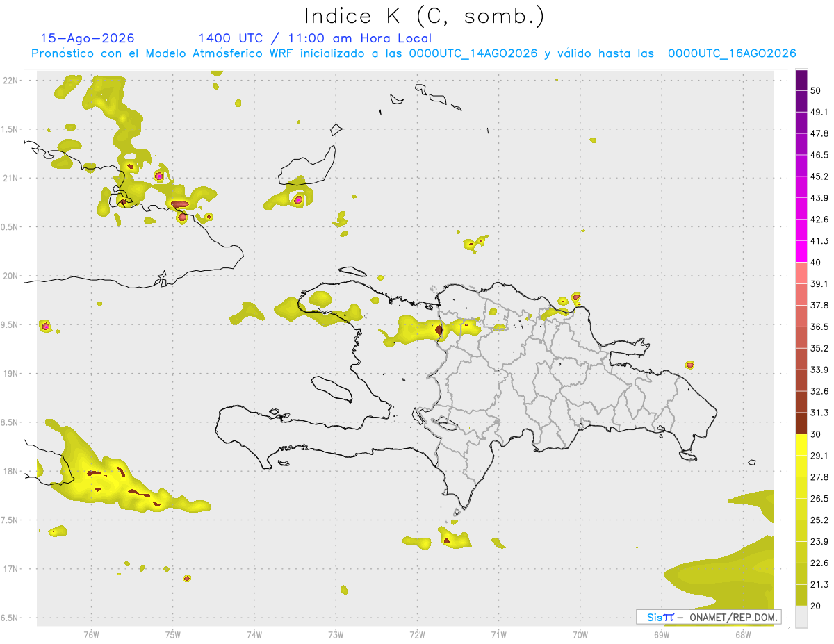
Task: Click the colorbar value "43.9"
Action: pyautogui.click(x=820, y=199)
